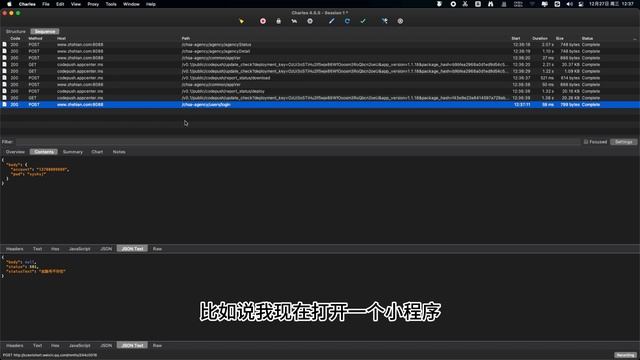
Task: Toggle breakpoints hexagon icon in toolbar
Action: 310,21
